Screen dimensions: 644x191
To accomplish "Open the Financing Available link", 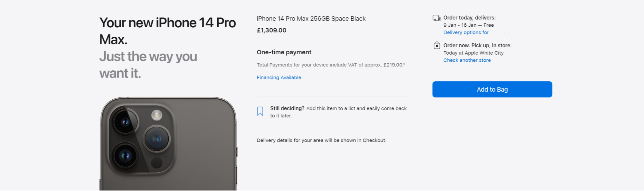I will 279,77.
